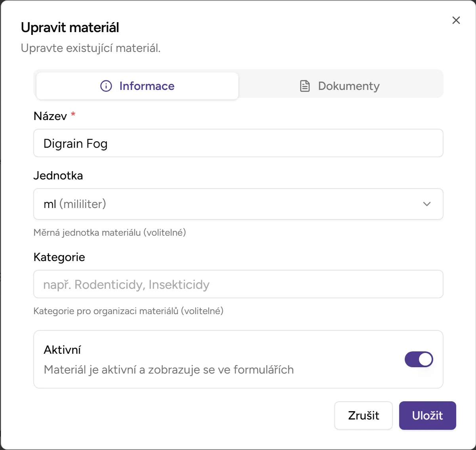Toggle material visibility in forms off
The image size is (476, 450).
click(419, 359)
